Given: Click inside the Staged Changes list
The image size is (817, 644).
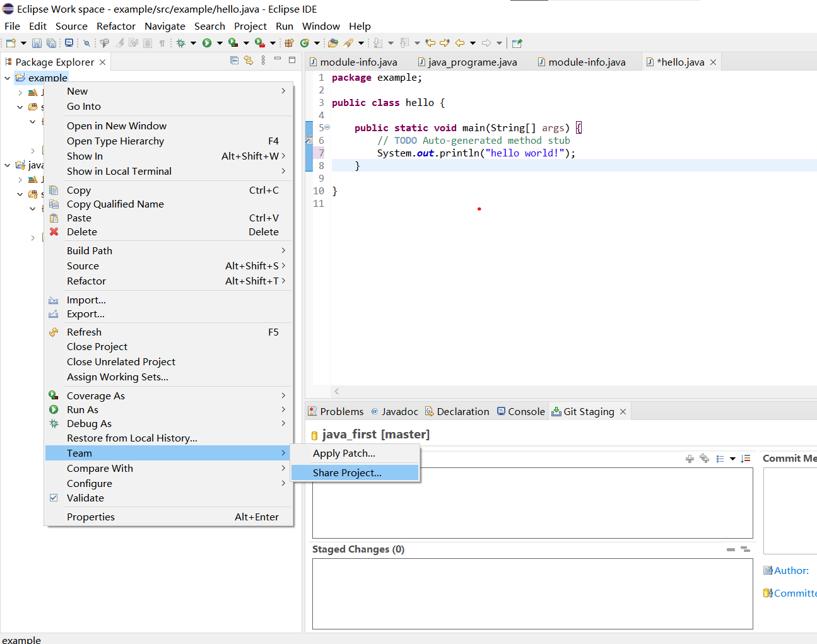Looking at the screenshot, I should click(x=532, y=594).
